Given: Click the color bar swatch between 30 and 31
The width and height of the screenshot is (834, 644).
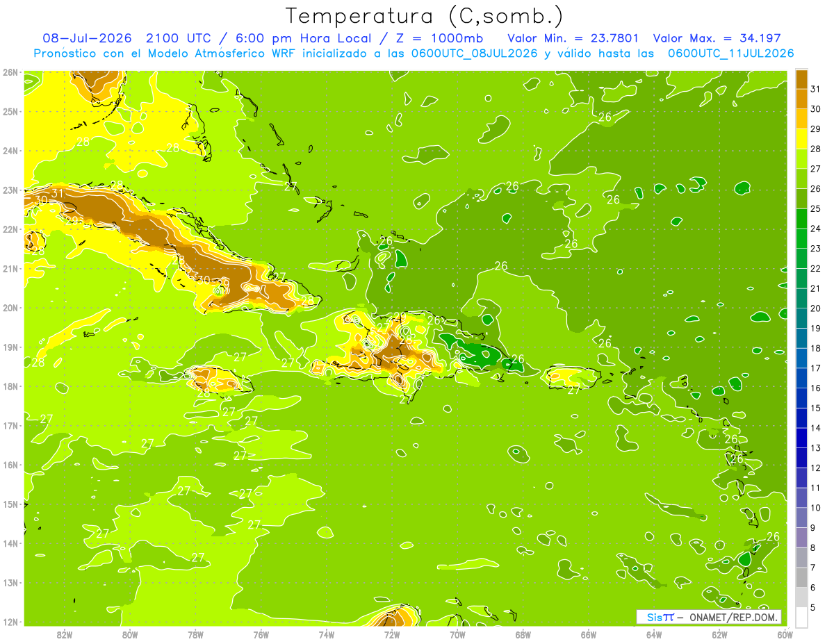Looking at the screenshot, I should pyautogui.click(x=801, y=99).
